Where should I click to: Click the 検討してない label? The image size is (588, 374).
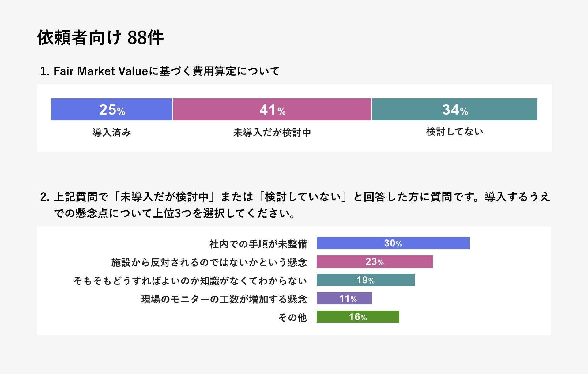454,132
